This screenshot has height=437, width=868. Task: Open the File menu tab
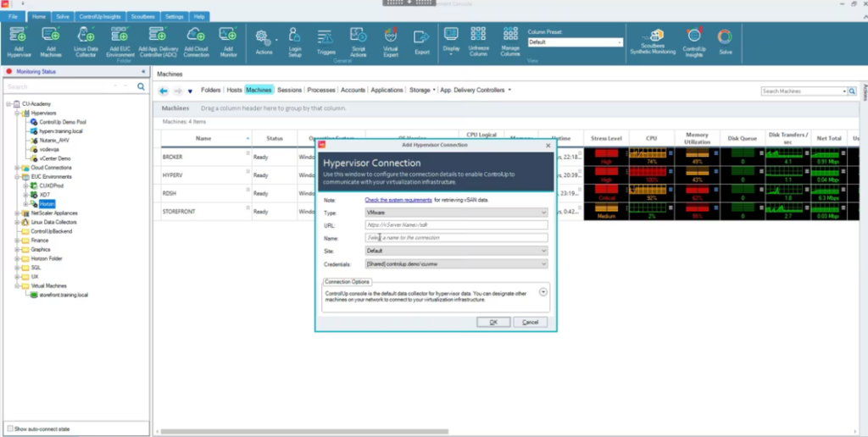[13, 17]
